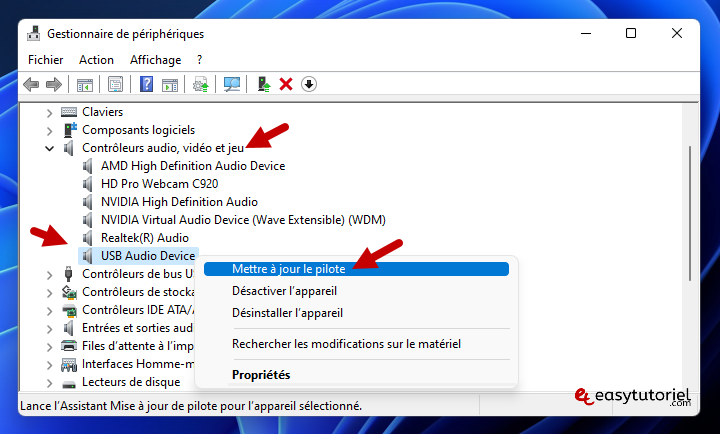
Task: Select HD Pro Webcam C920
Action: 159,184
